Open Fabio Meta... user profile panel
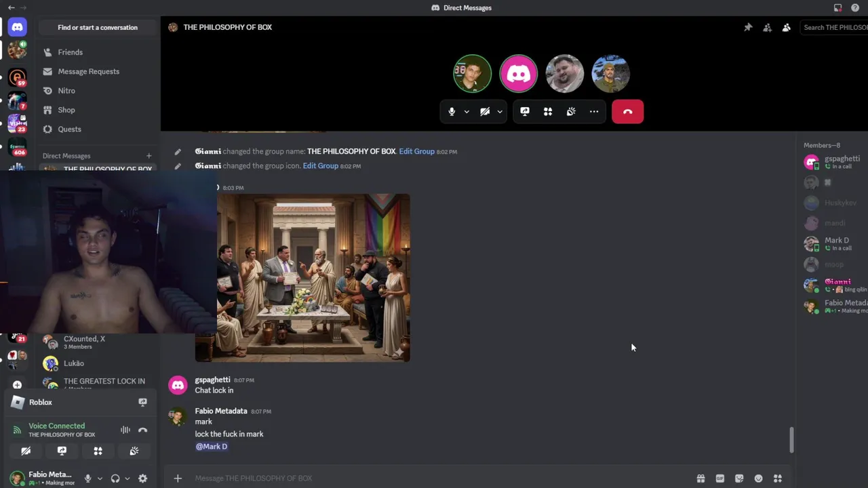The height and width of the screenshot is (488, 868). tap(42, 478)
